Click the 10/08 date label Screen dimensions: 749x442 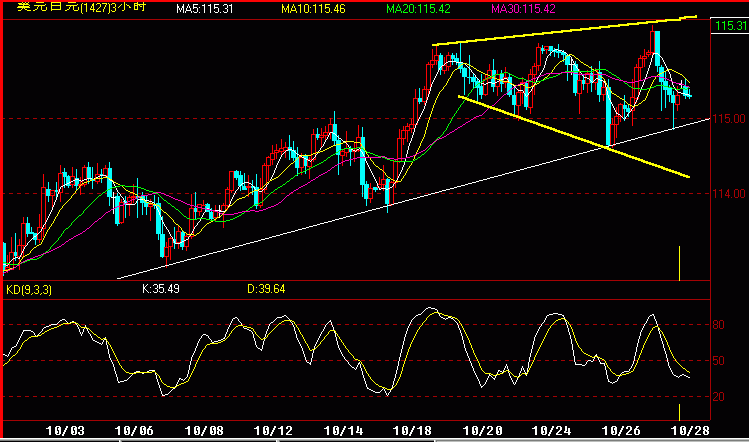(204, 431)
